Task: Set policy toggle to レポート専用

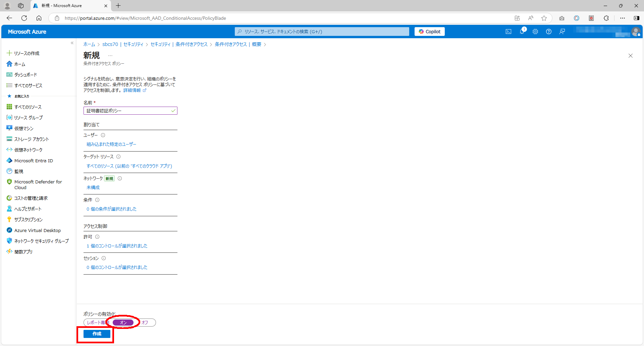Action: [x=96, y=323]
